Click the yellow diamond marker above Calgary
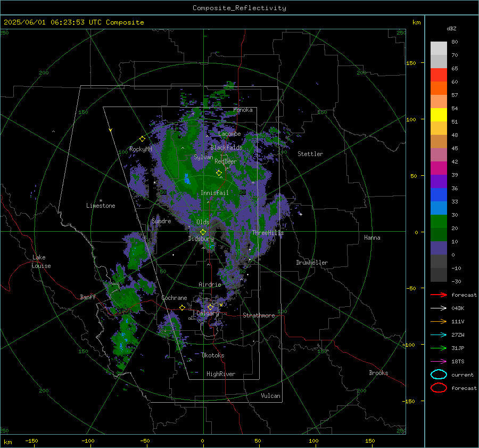 pyautogui.click(x=210, y=307)
